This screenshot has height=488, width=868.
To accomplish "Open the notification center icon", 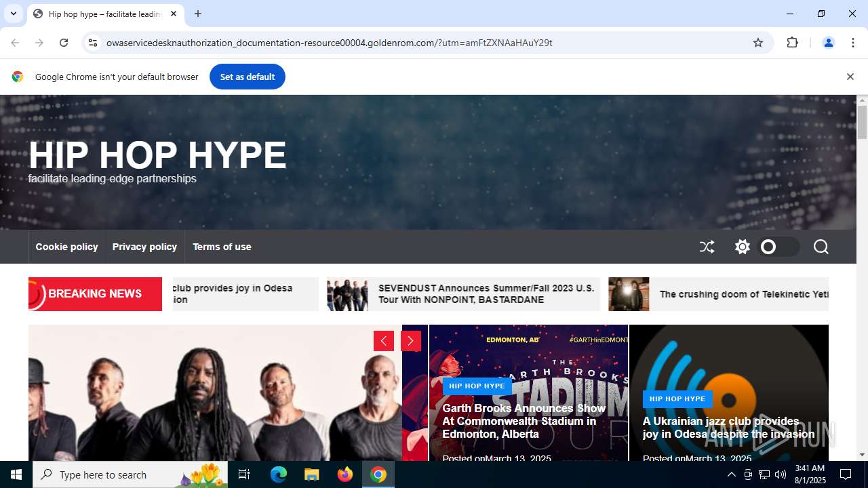I will point(846,474).
